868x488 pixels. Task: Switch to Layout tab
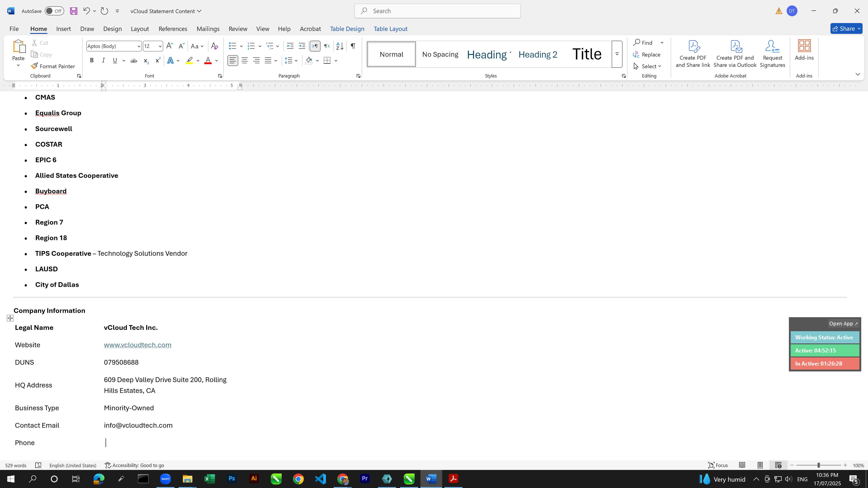(x=140, y=29)
